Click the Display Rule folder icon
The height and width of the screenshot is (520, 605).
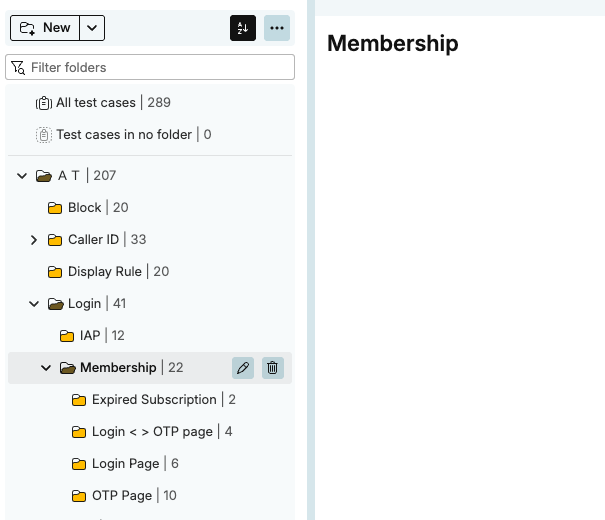tap(55, 272)
